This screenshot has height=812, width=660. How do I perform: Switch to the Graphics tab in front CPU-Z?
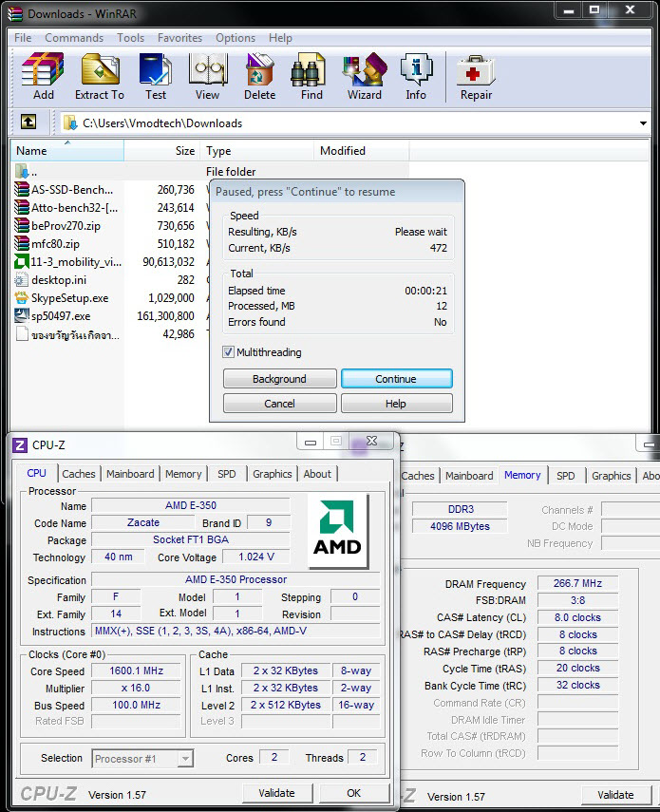pos(273,474)
